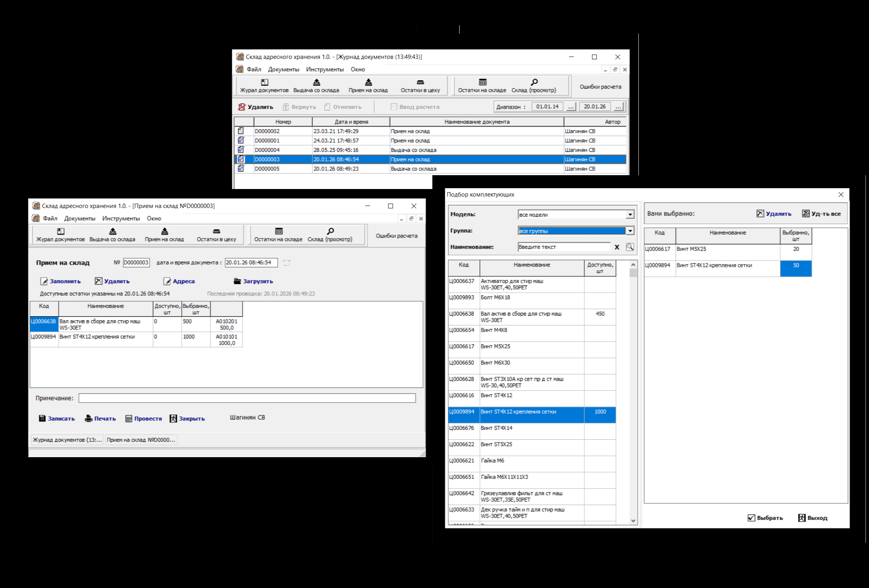Image resolution: width=869 pixels, height=588 pixels.
Task: Open Инструменты menu in Прием на склад window
Action: [121, 218]
